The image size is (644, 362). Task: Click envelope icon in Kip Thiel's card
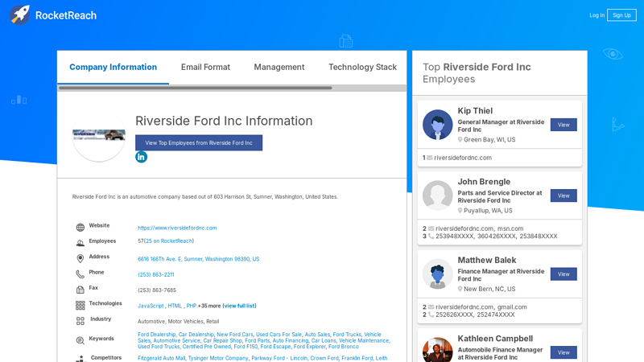(x=430, y=158)
